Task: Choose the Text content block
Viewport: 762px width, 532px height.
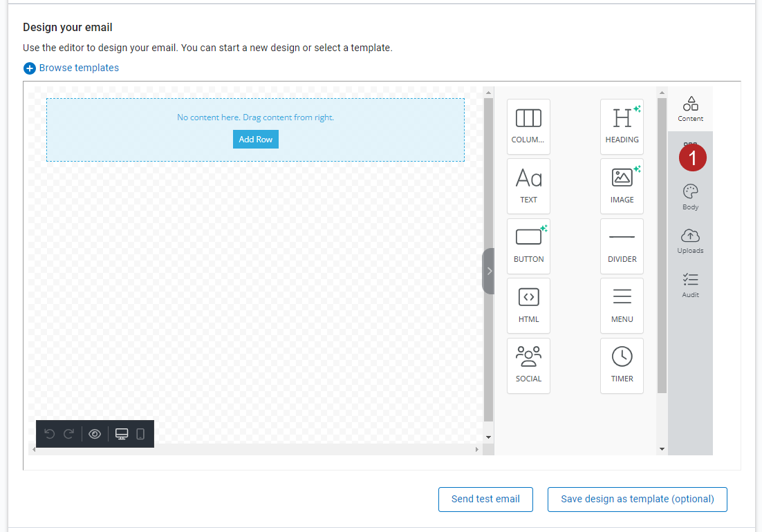Action: tap(528, 186)
